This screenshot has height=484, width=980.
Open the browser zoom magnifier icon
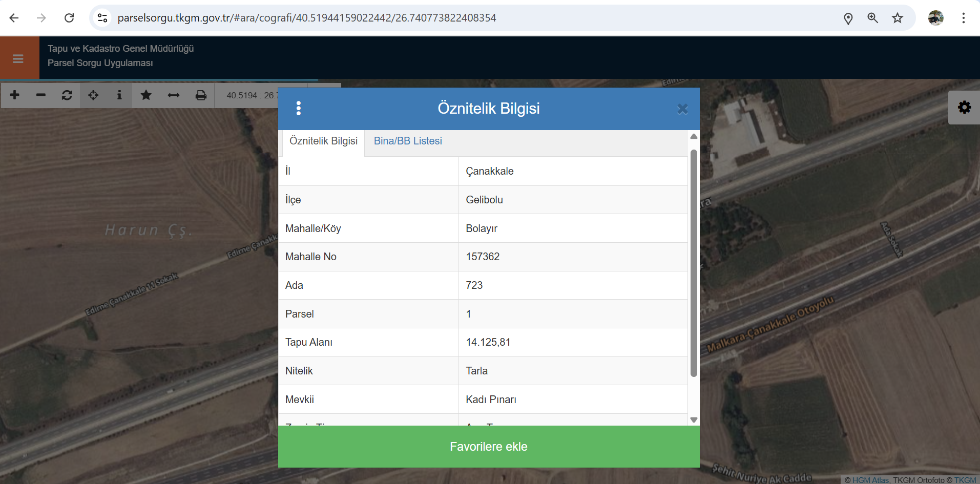point(873,18)
